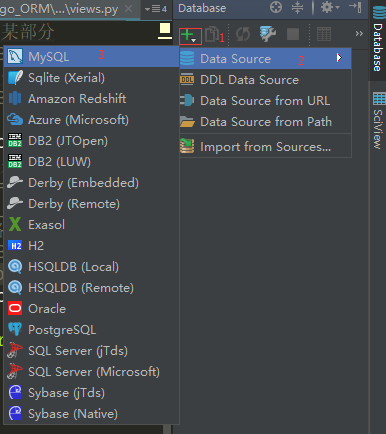
Task: Select Oracle data source
Action: (x=92, y=309)
